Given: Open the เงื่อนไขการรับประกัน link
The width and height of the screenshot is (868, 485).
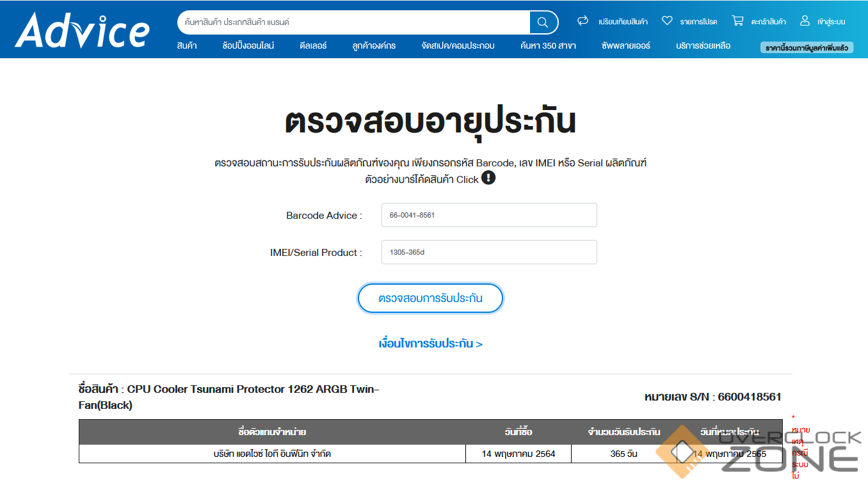Looking at the screenshot, I should [x=430, y=344].
